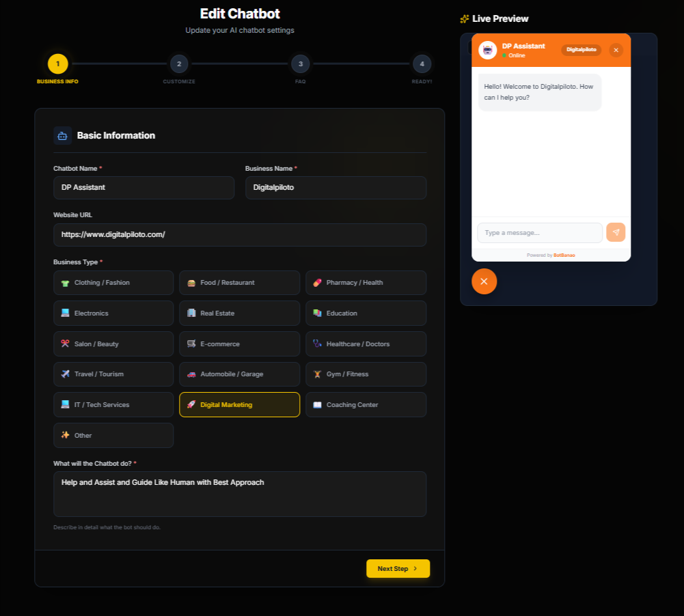
Task: Choose Healthcare / Doctors business type
Action: pyautogui.click(x=366, y=344)
